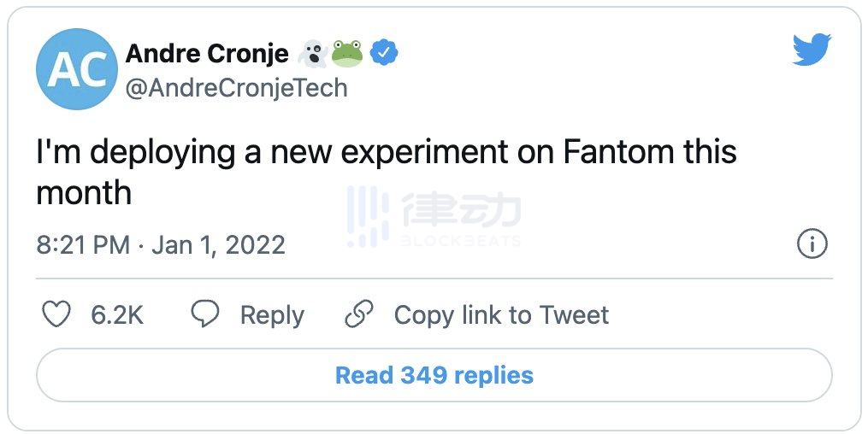Click the blue verified badge

386,54
